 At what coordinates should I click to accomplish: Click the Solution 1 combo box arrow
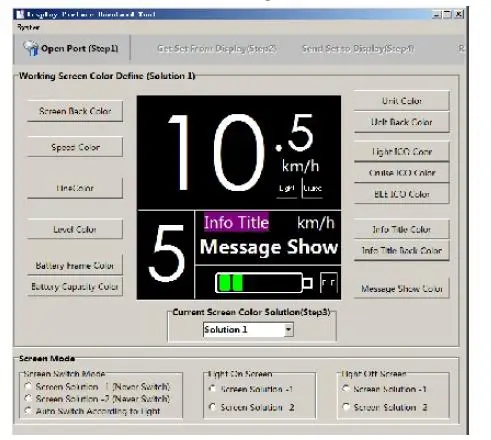289,330
